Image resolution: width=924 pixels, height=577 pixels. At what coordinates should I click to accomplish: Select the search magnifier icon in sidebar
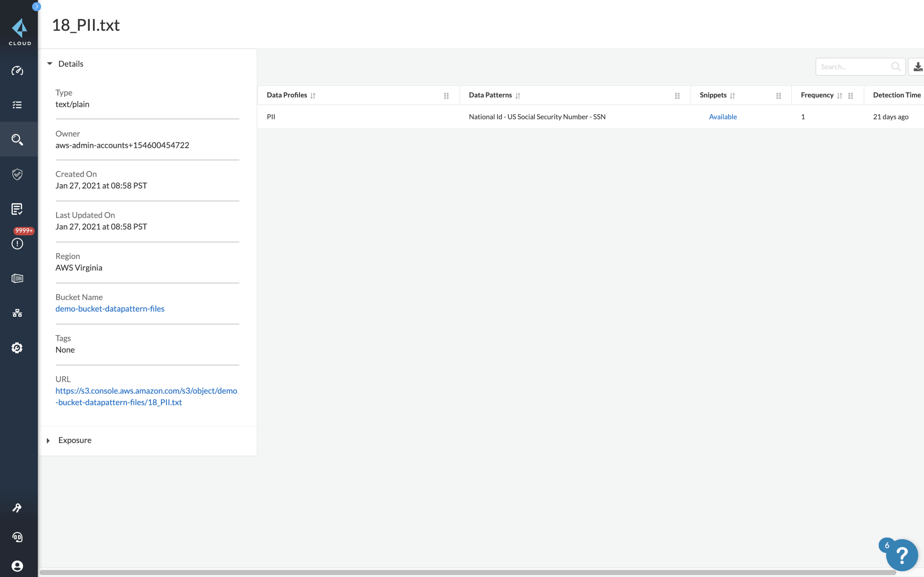point(18,139)
